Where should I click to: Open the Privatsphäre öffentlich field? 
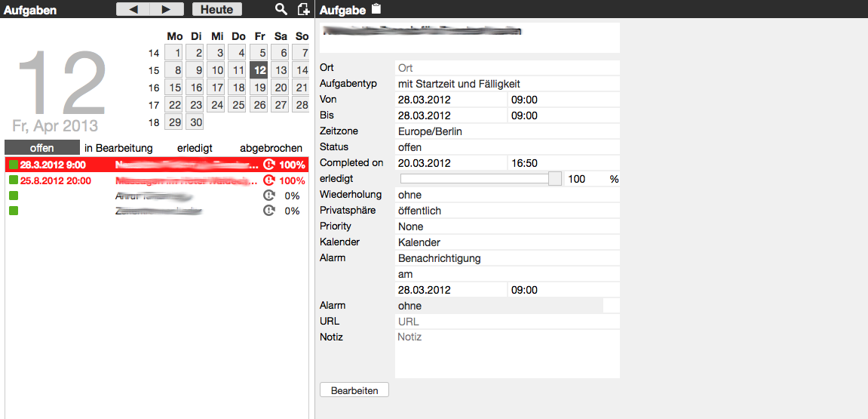click(507, 211)
